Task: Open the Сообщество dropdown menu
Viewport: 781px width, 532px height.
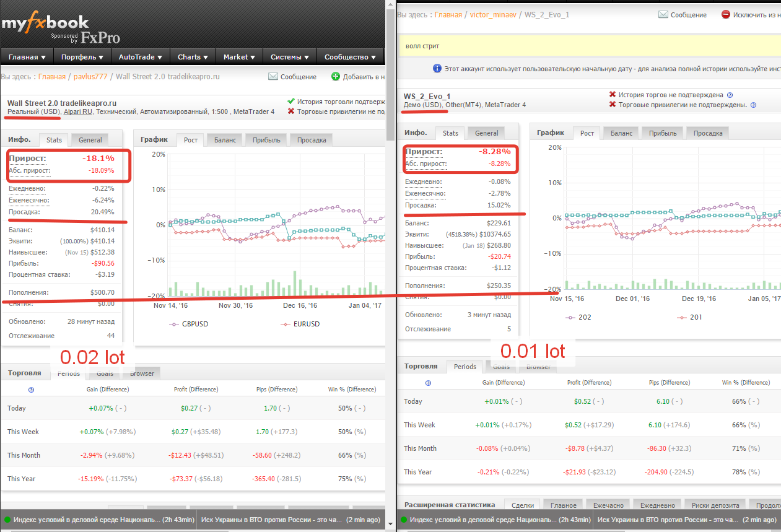Action: tap(350, 57)
